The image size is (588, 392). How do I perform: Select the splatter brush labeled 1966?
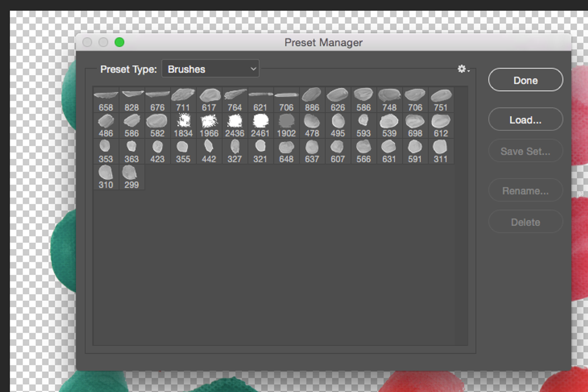(209, 126)
